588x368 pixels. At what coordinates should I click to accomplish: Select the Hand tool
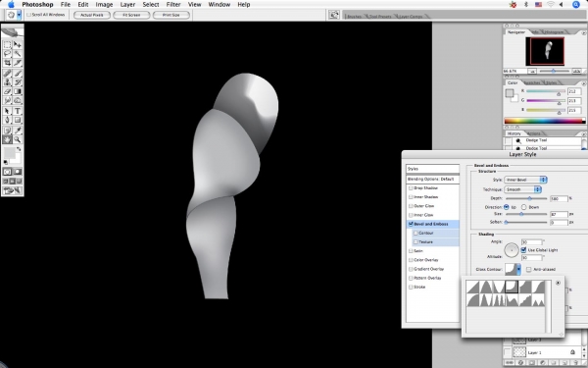pyautogui.click(x=7, y=139)
